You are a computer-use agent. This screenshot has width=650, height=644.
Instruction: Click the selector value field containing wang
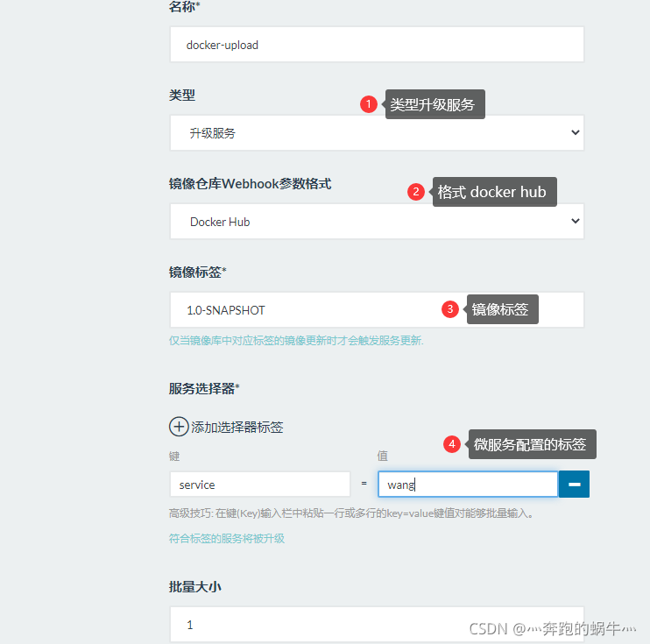468,484
